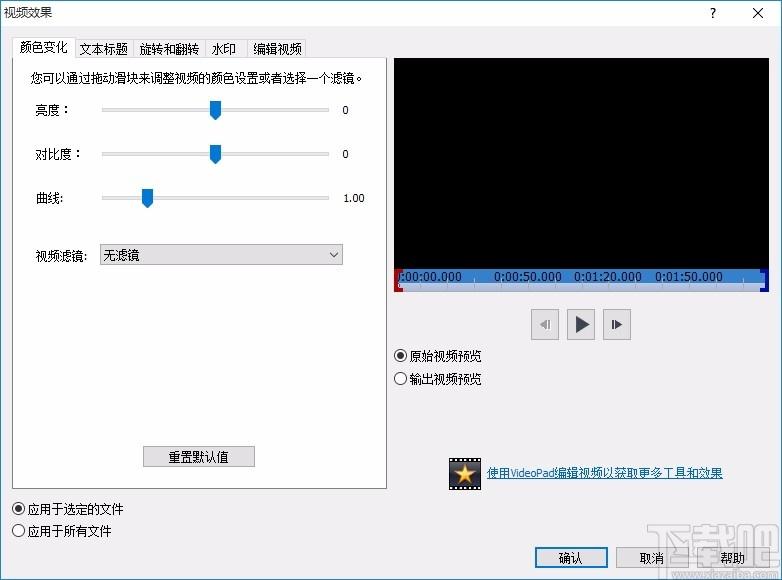This screenshot has width=782, height=580.
Task: Go to the 编辑视频 tab
Action: pos(277,49)
